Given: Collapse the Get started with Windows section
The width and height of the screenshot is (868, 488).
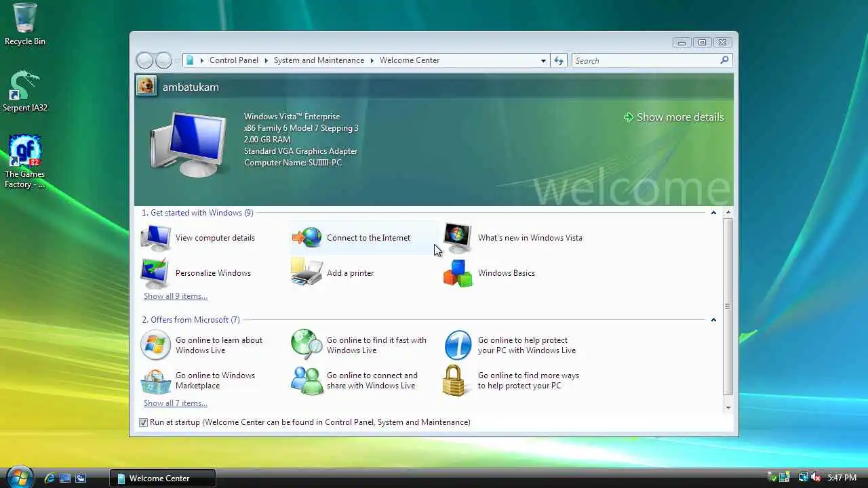Looking at the screenshot, I should pos(713,213).
